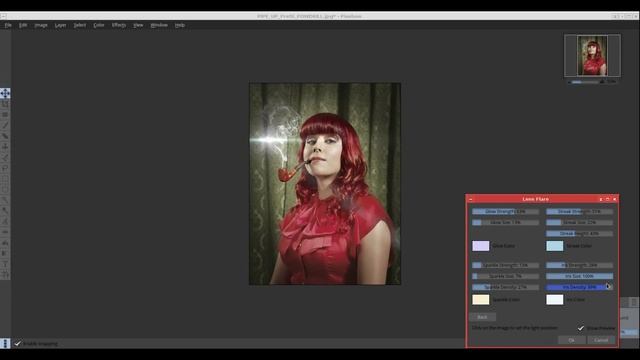Open the Effects menu
Image resolution: width=640 pixels, height=360 pixels.
(119, 25)
